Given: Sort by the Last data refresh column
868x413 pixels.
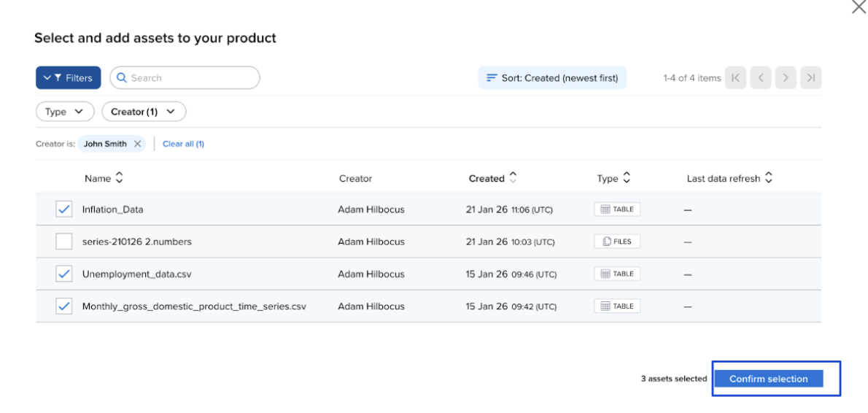Looking at the screenshot, I should 768,178.
